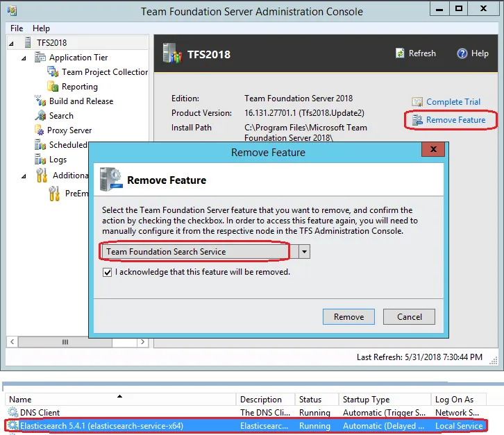Click the Refresh link in header
504x435 pixels.
pos(422,53)
